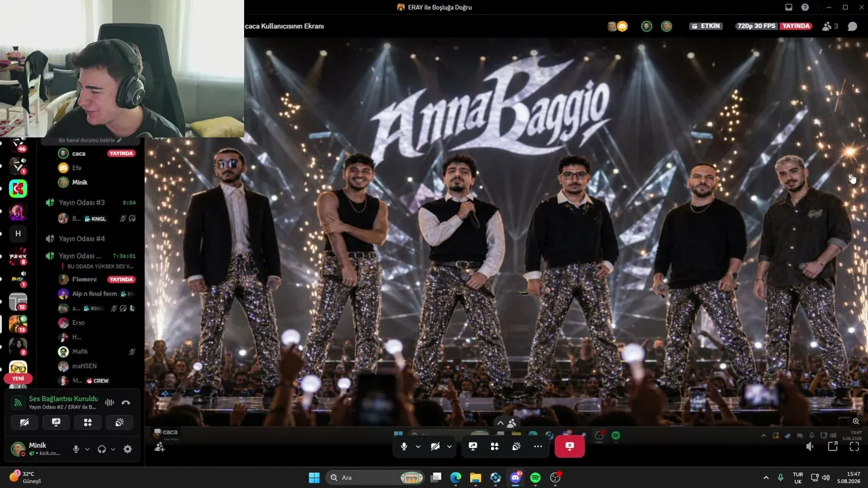Viewport: 868px width, 488px height.
Task: Open soundboard in voice panel
Action: [x=119, y=422]
